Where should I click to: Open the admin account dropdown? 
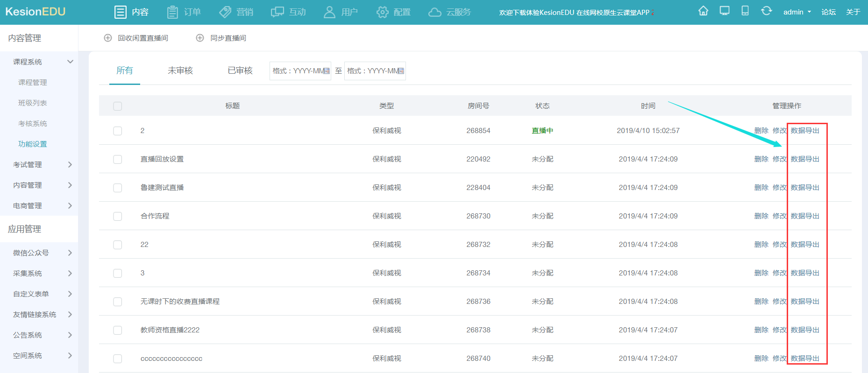(797, 12)
